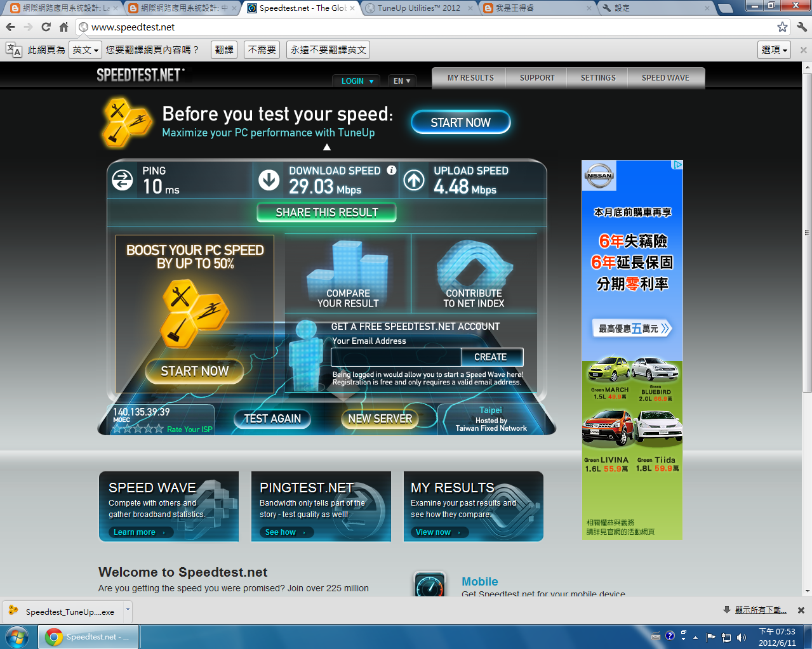
Task: Open the browser home page icon
Action: tap(63, 27)
